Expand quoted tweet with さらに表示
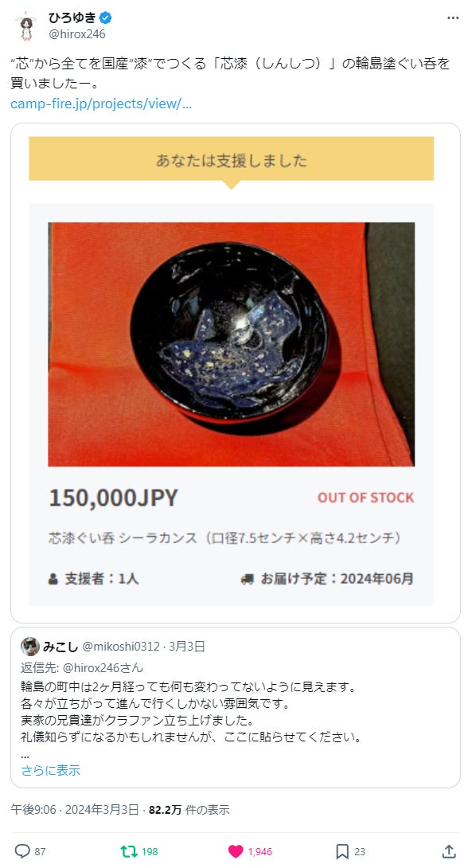Image resolution: width=464 pixels, height=868 pixels. coord(51,770)
